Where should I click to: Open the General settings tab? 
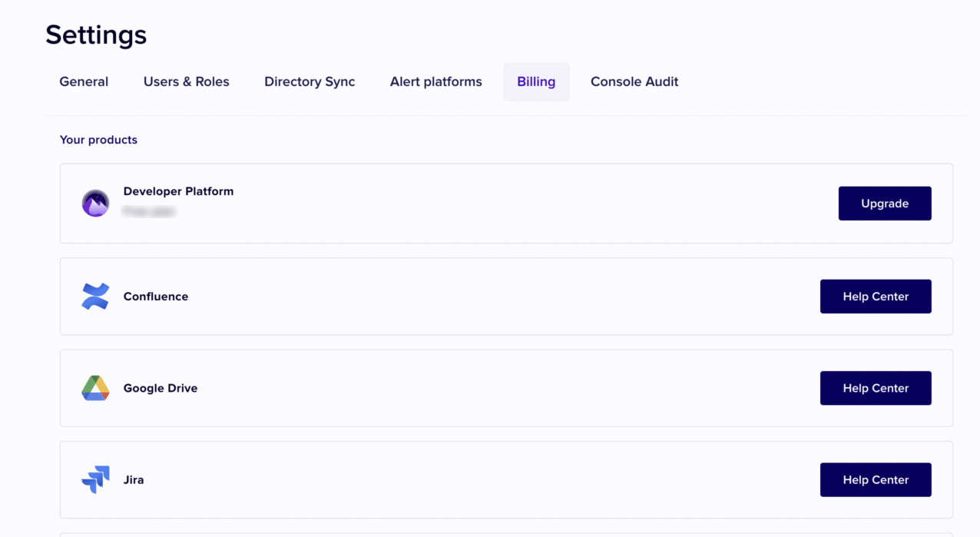pyautogui.click(x=84, y=81)
